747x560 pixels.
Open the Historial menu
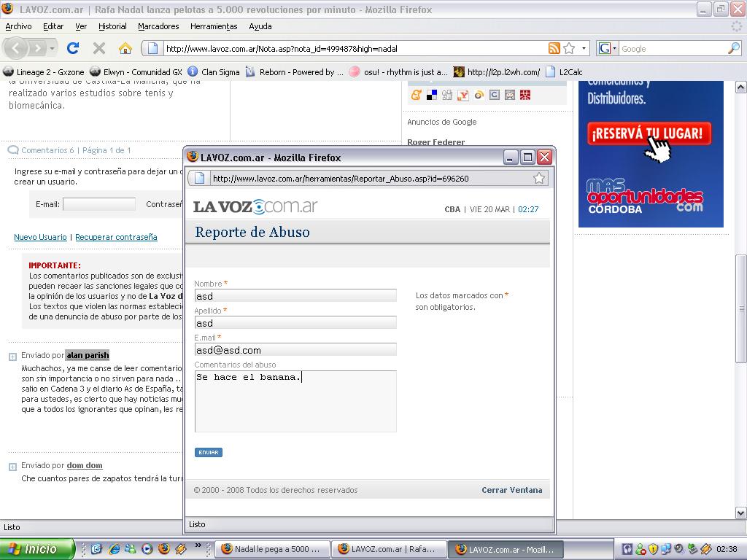click(x=112, y=26)
